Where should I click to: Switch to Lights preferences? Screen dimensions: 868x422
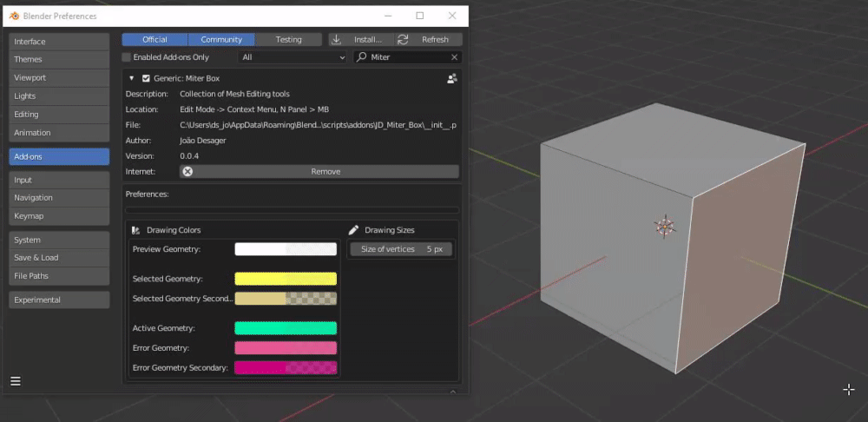pyautogui.click(x=59, y=96)
